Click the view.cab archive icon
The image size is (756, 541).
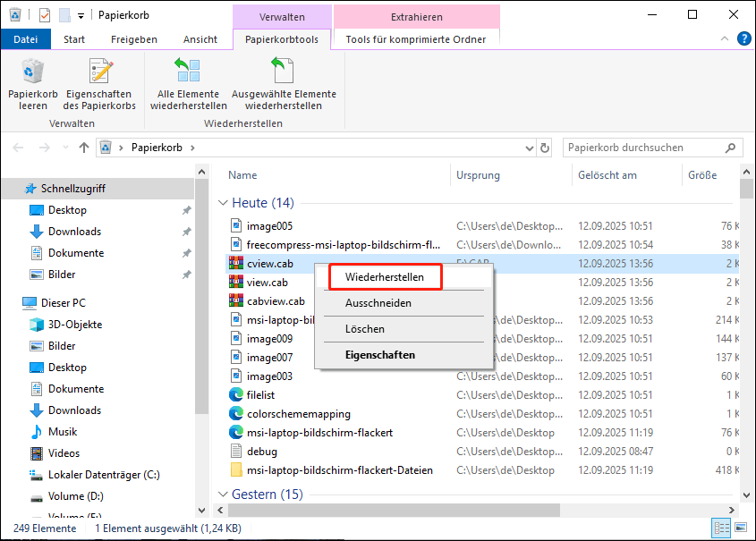tap(236, 283)
